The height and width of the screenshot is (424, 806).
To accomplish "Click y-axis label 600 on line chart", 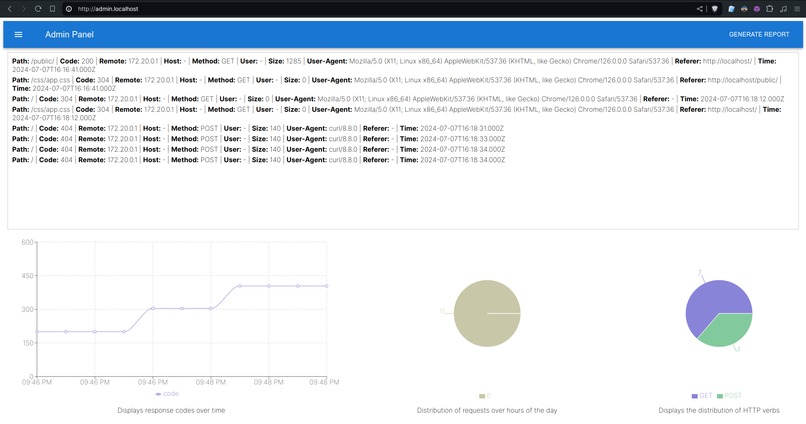I will click(27, 242).
